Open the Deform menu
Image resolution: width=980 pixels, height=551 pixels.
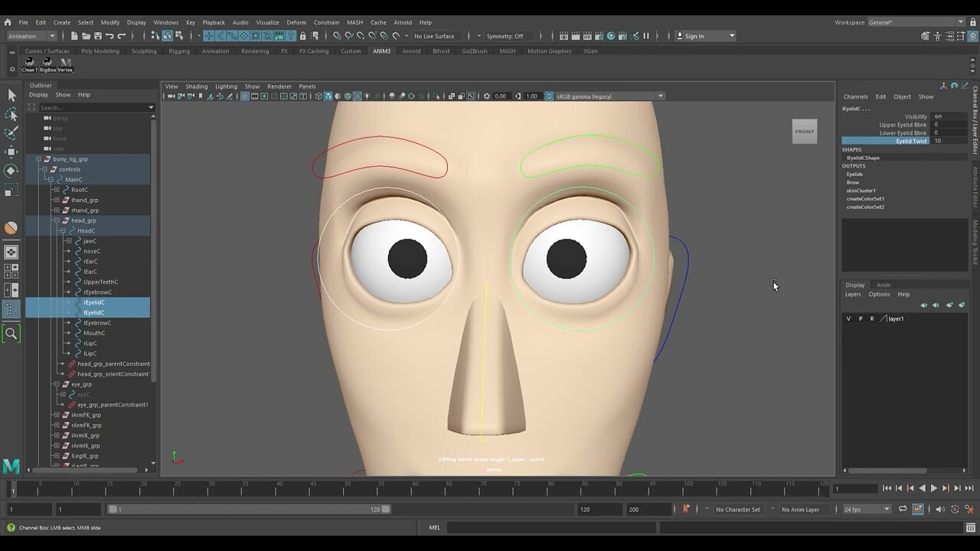[296, 22]
